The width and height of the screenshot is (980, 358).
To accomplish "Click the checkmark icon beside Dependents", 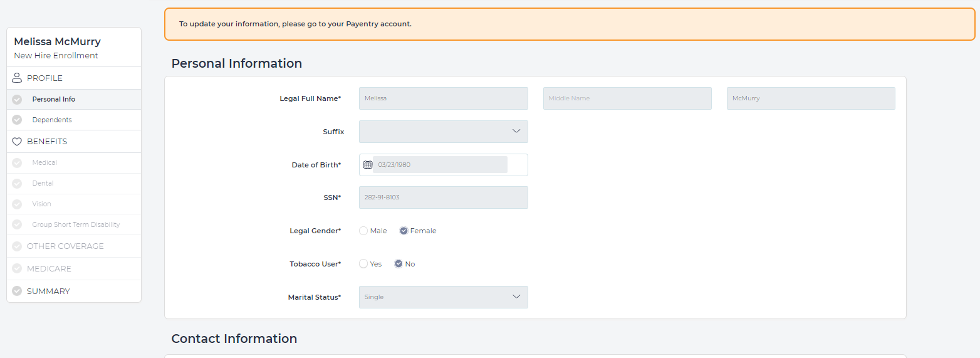I will pos(17,120).
